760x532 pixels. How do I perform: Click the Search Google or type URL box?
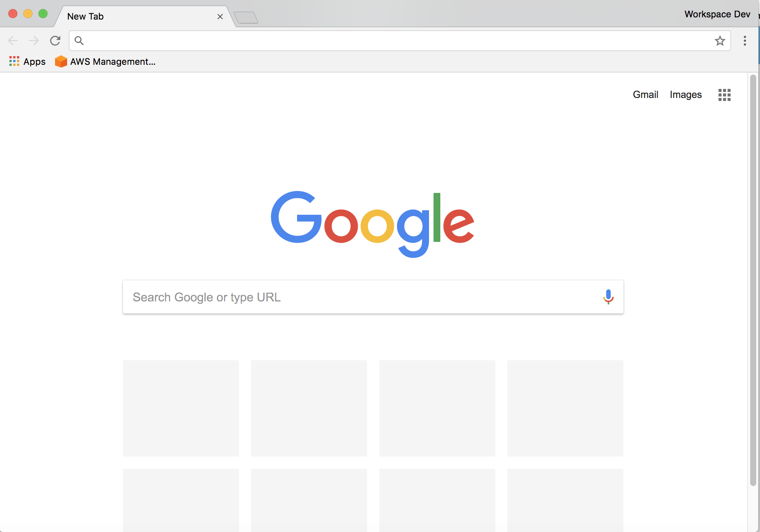pyautogui.click(x=374, y=297)
